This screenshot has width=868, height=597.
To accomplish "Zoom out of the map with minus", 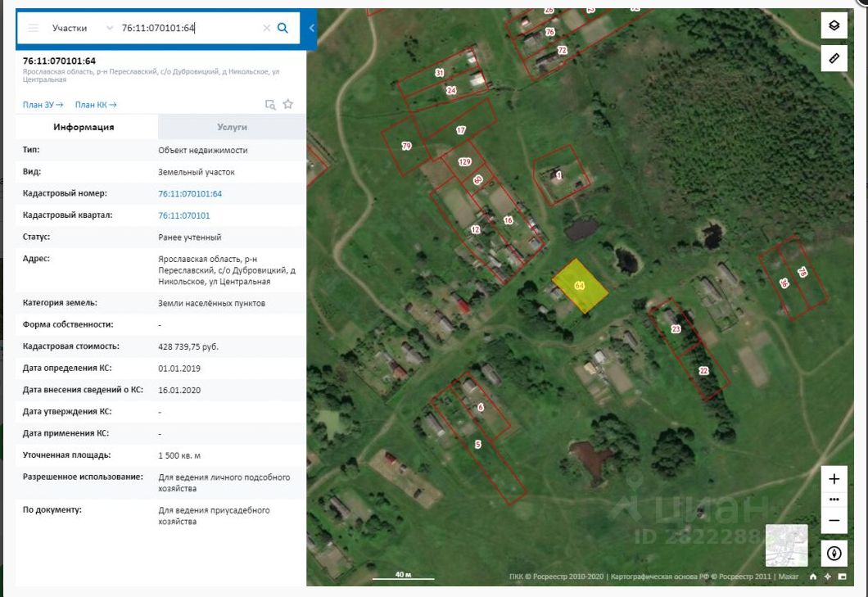I will (834, 521).
